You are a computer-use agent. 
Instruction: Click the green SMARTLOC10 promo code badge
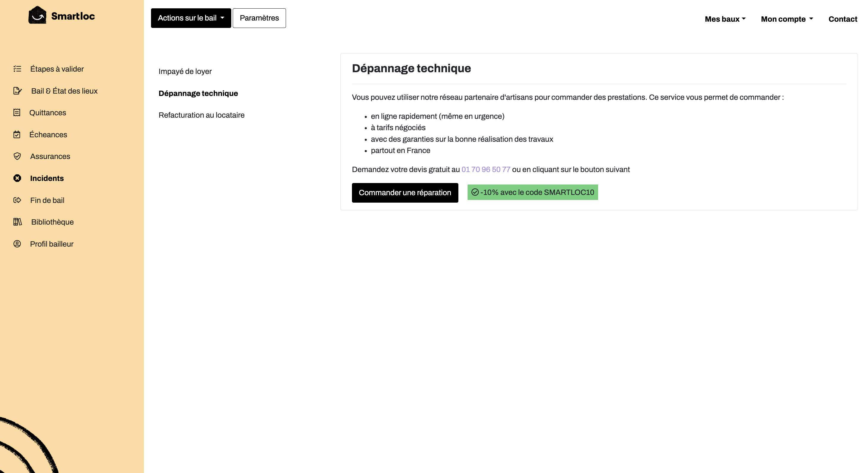(x=532, y=192)
